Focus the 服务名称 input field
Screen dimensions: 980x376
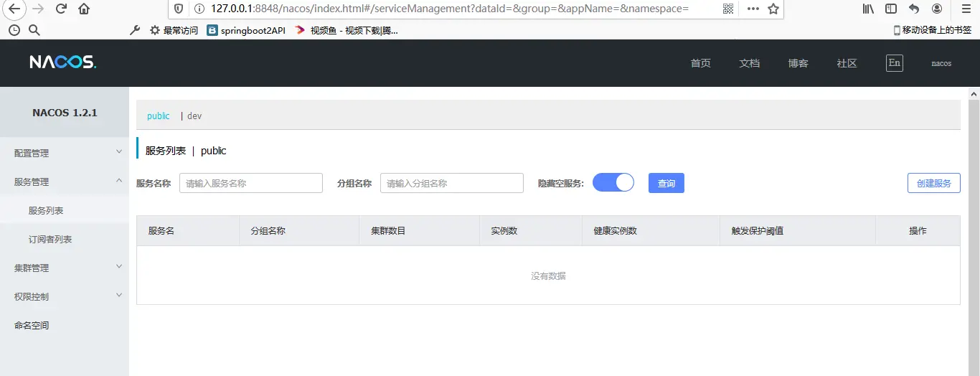[x=251, y=183]
